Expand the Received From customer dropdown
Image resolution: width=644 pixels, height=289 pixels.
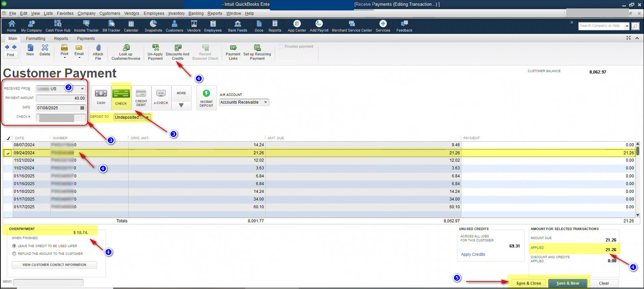click(x=82, y=89)
